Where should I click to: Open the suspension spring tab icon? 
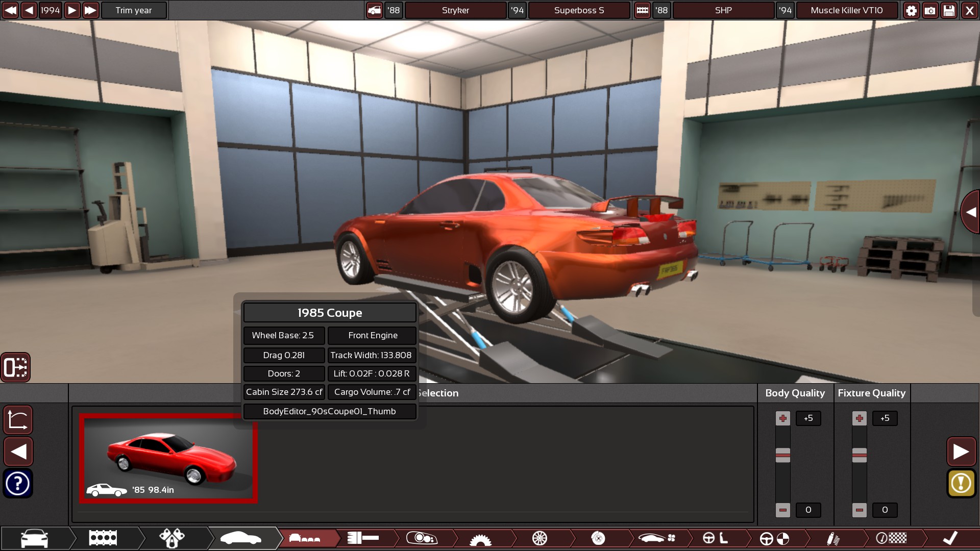tap(833, 538)
